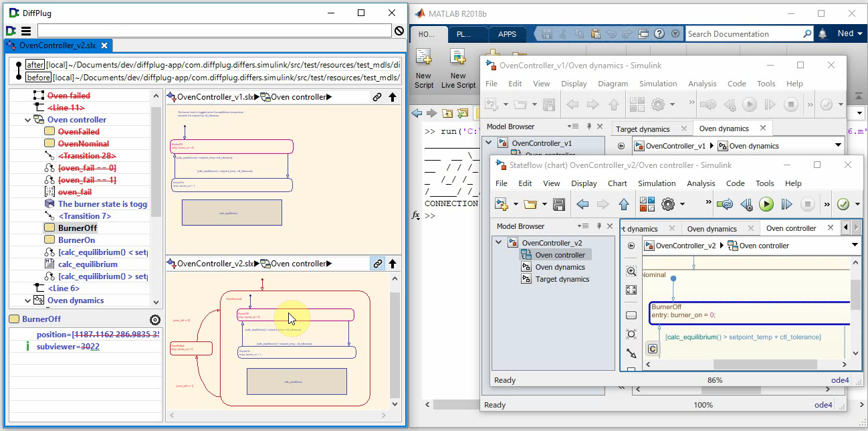
Task: Select Oven dynamics in the Stateflow Model Browser
Action: click(x=560, y=267)
